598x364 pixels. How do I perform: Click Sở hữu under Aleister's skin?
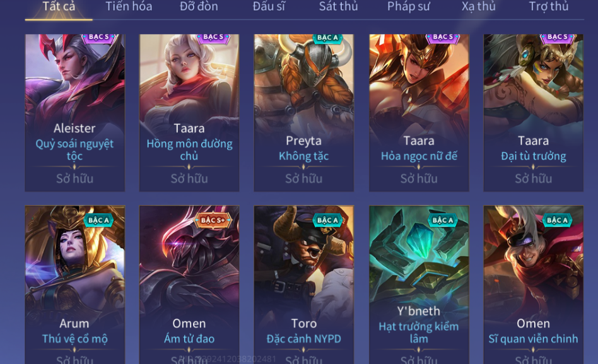[x=74, y=179]
